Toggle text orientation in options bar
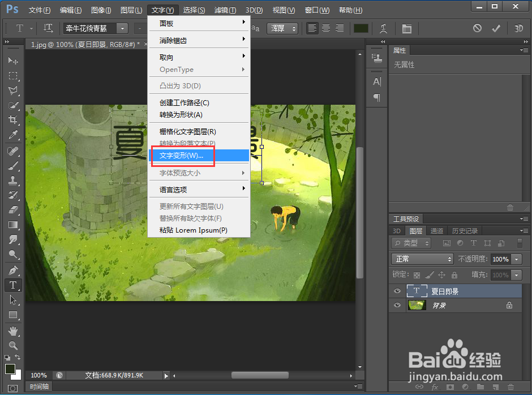The width and height of the screenshot is (532, 395). click(48, 28)
